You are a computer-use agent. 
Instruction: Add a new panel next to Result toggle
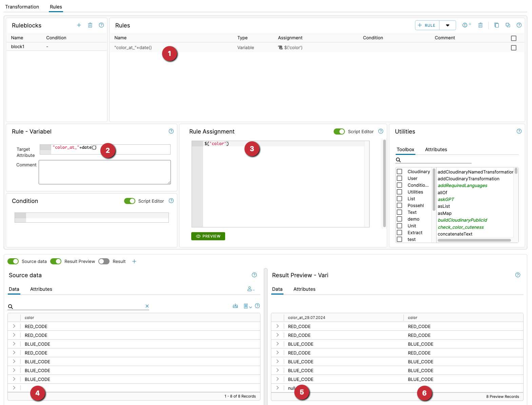pos(134,261)
